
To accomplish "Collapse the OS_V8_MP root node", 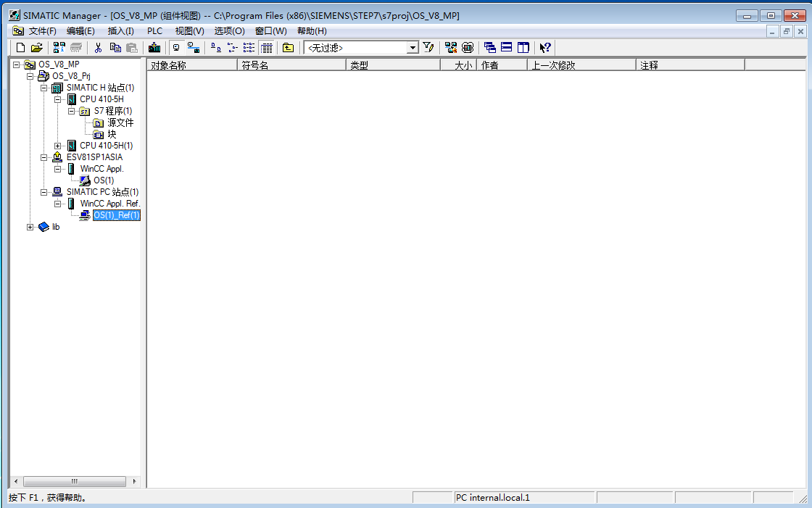I will (17, 64).
